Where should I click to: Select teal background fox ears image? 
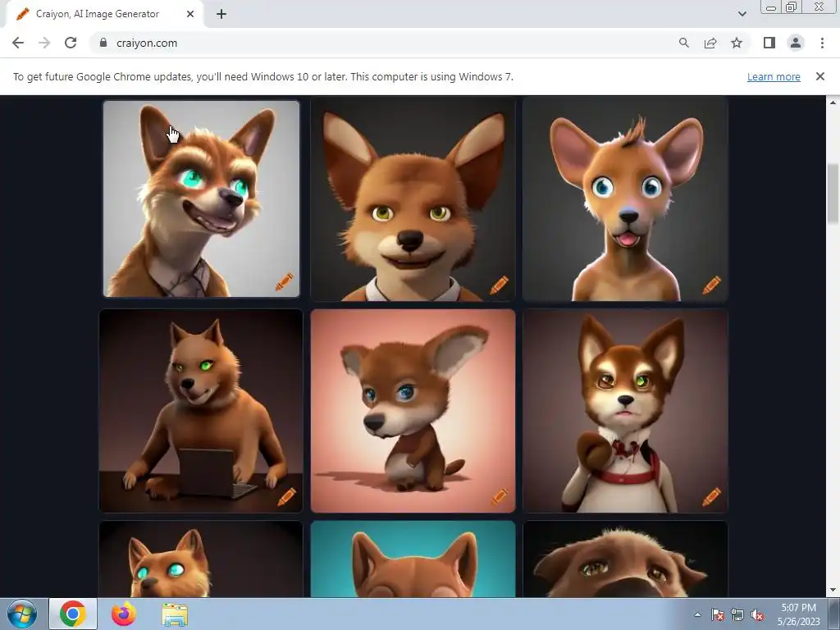click(x=413, y=559)
